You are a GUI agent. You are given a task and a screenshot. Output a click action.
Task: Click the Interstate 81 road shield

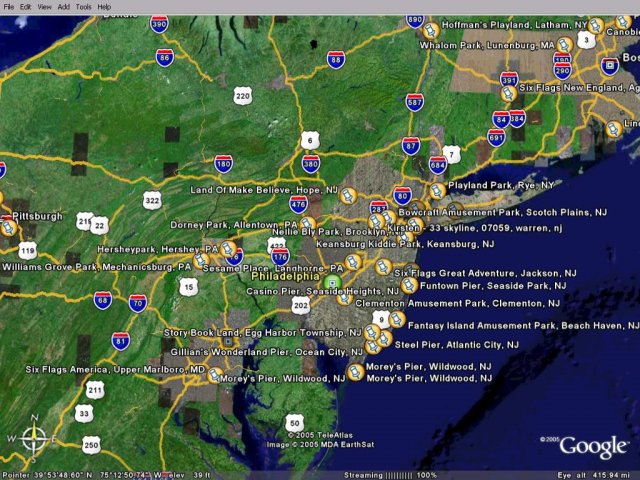tap(121, 341)
